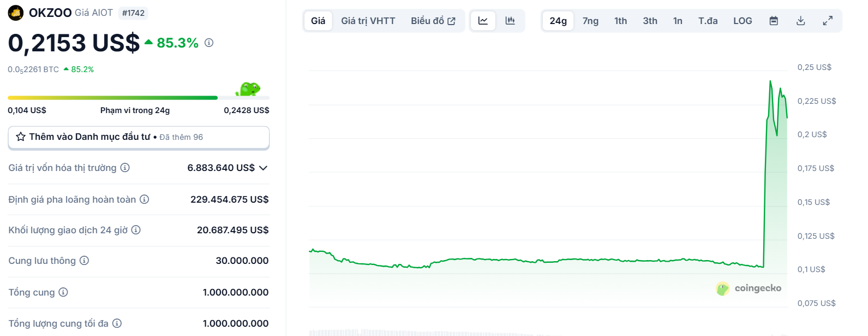Viewport: 868px width, 336px height.
Task: Switch to the candlestick chart icon
Action: [510, 21]
